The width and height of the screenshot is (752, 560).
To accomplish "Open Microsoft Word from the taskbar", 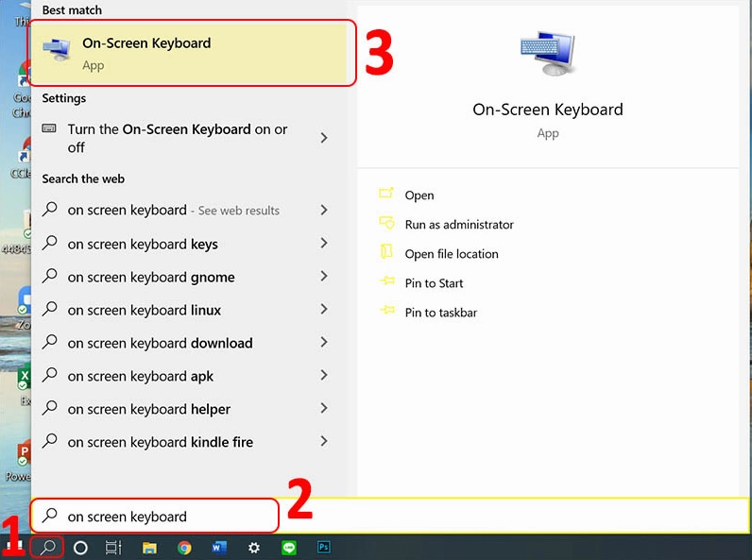I will click(x=219, y=548).
